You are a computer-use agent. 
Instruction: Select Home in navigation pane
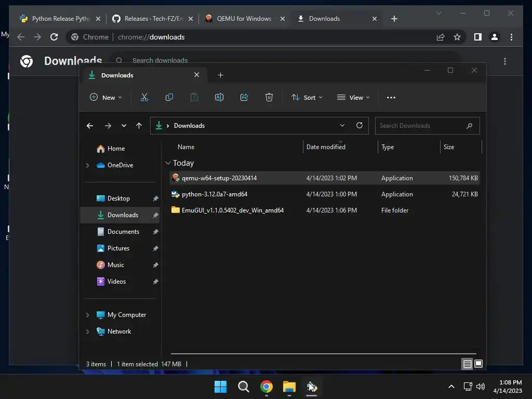(116, 149)
